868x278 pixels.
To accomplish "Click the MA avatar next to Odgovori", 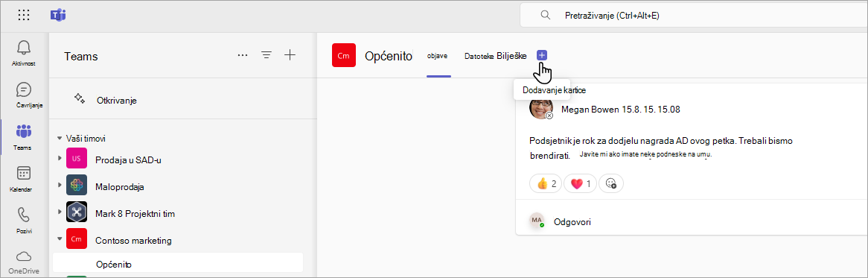I will point(537,220).
